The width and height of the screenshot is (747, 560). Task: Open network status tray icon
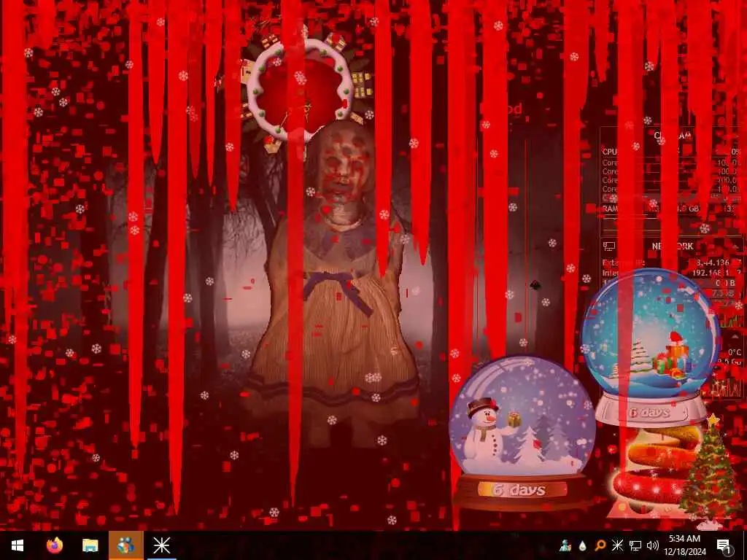(635, 545)
